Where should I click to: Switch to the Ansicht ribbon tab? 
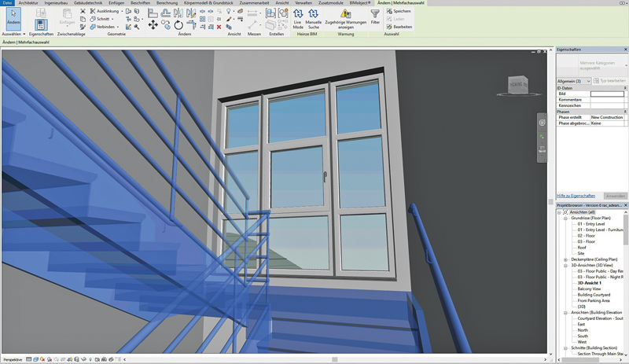click(281, 3)
